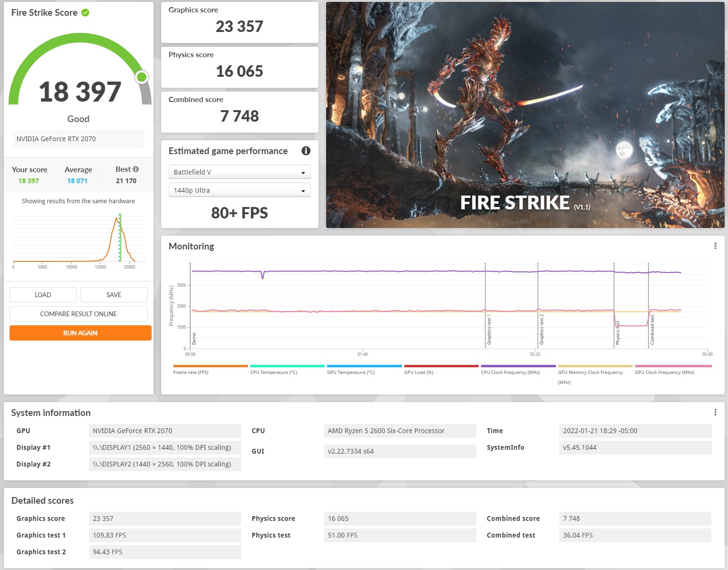Click the GPU value in System information
This screenshot has width=728, height=570.
point(165,431)
